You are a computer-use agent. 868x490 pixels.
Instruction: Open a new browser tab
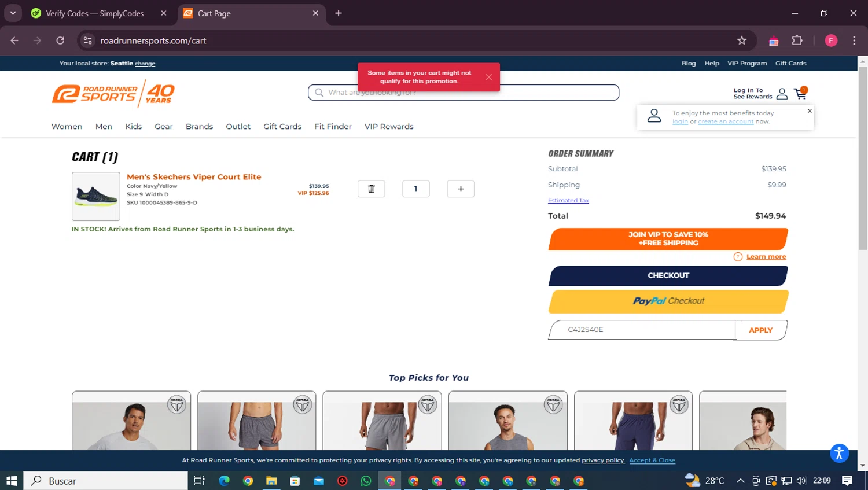tap(339, 13)
